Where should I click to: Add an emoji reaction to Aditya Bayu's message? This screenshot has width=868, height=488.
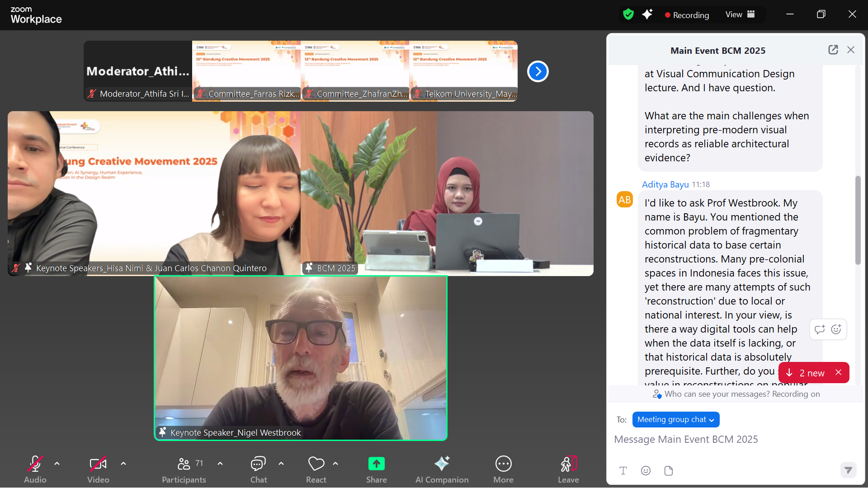(x=836, y=329)
